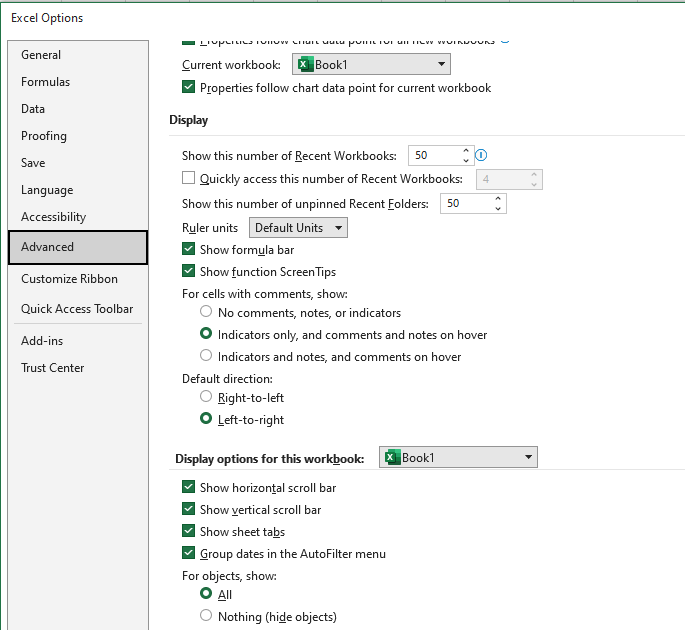Open the Data options category
Image resolution: width=685 pixels, height=630 pixels.
point(78,109)
